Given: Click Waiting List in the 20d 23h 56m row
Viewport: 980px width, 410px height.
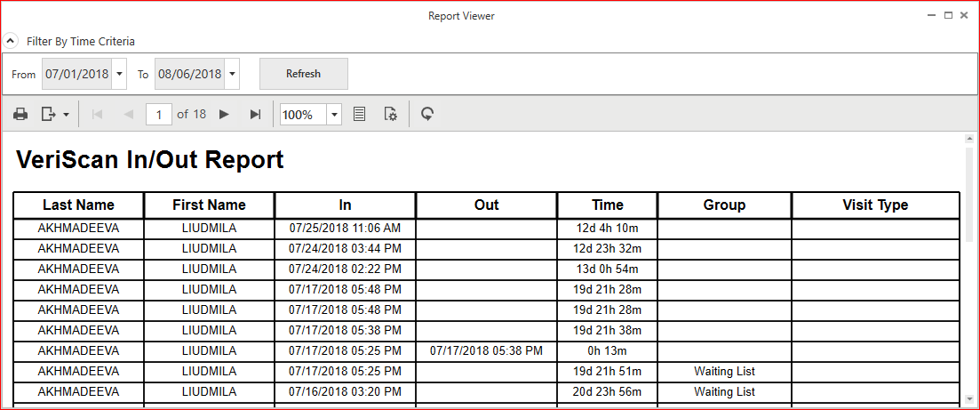Looking at the screenshot, I should click(x=724, y=392).
